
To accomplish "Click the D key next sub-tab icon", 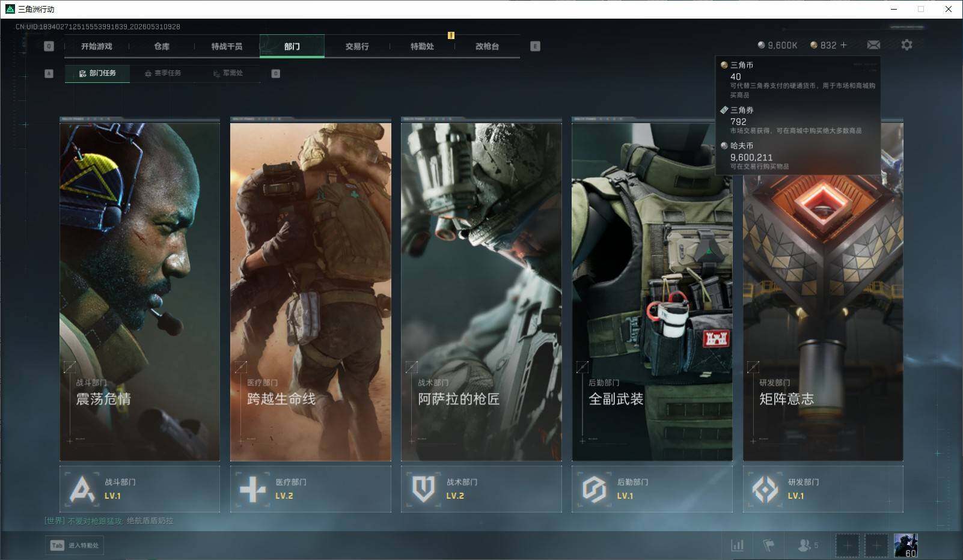I will (x=275, y=73).
